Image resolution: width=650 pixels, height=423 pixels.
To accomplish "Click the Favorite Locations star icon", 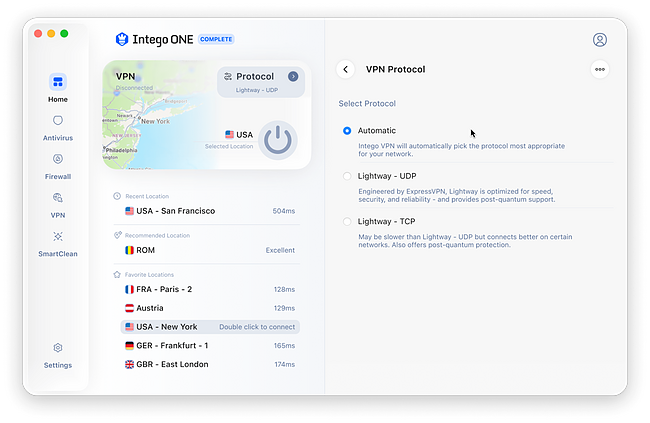I will (117, 275).
